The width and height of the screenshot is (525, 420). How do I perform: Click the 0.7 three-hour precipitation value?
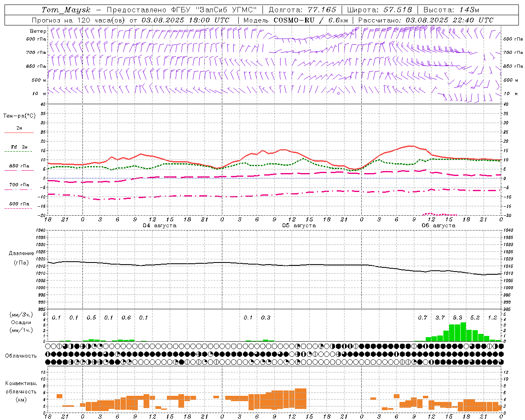[422, 317]
